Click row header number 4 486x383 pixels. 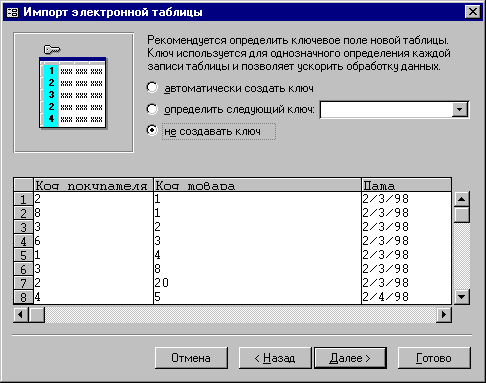click(23, 241)
